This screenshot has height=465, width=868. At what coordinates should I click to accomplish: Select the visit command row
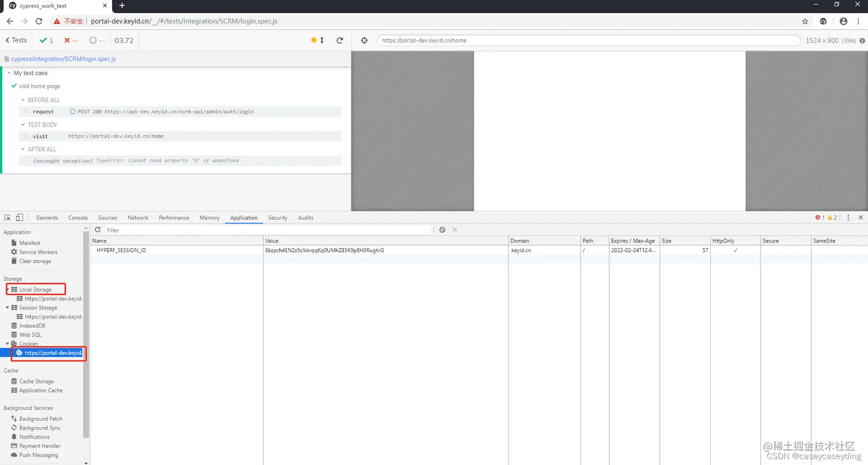(x=180, y=136)
